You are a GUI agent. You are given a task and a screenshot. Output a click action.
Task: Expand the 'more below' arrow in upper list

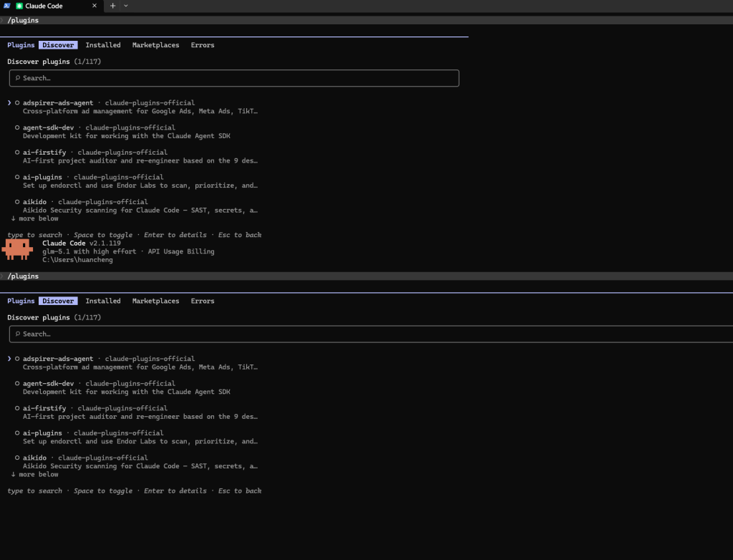click(x=14, y=218)
